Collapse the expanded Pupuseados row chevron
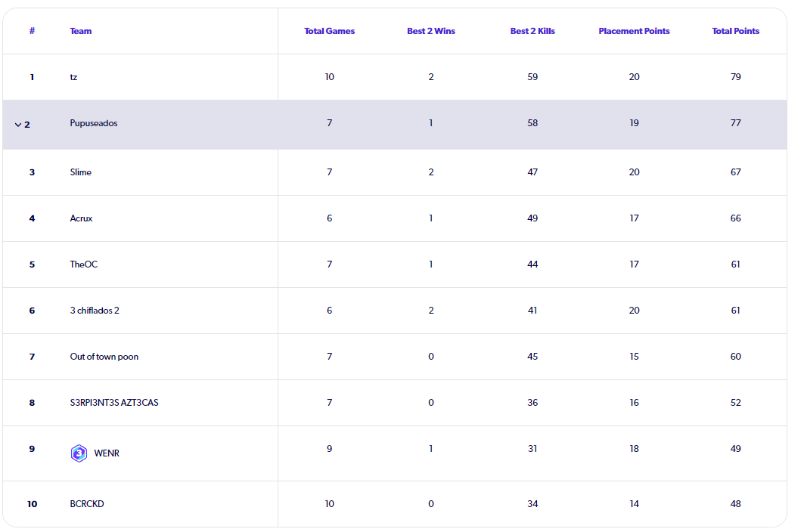This screenshot has height=532, width=801. coord(18,125)
